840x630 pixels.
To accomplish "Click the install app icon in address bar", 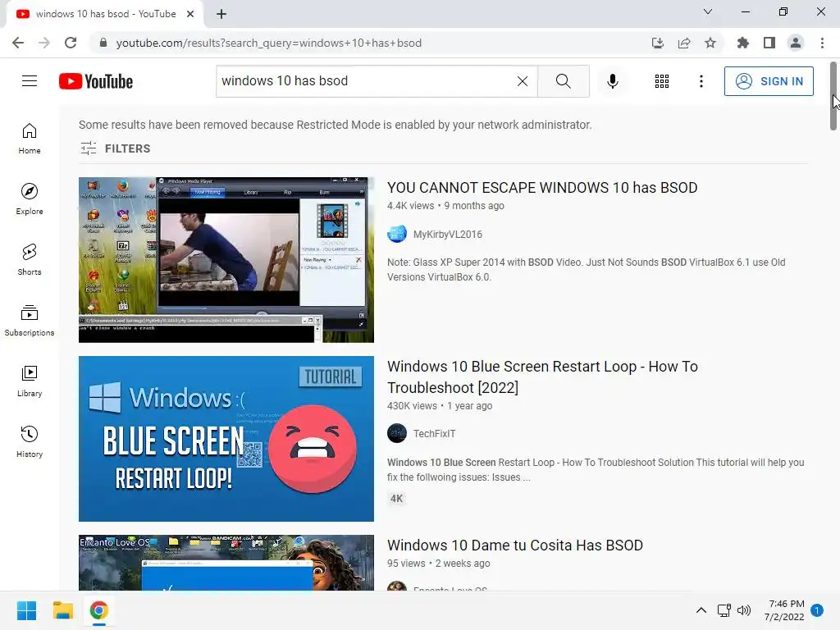I will pos(658,43).
